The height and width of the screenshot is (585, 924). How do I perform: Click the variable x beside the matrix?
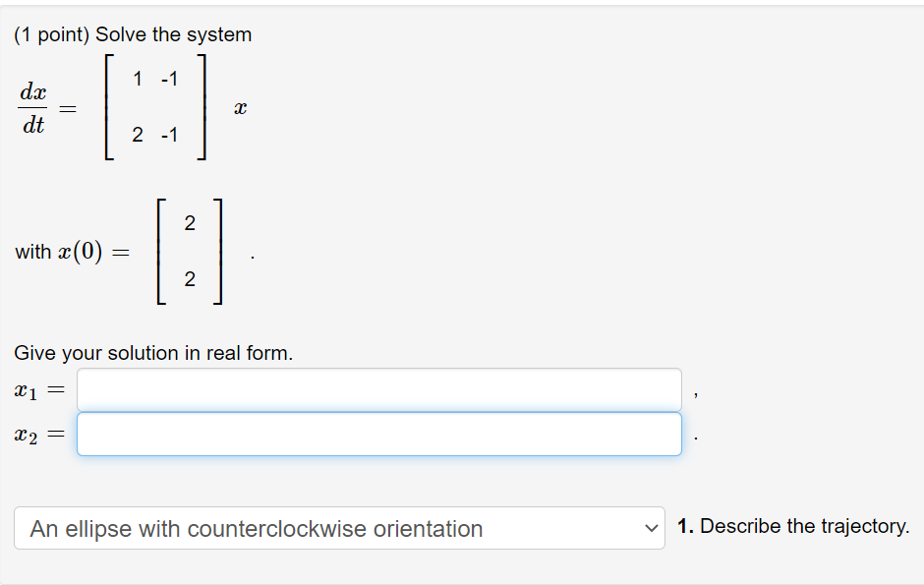pos(239,106)
